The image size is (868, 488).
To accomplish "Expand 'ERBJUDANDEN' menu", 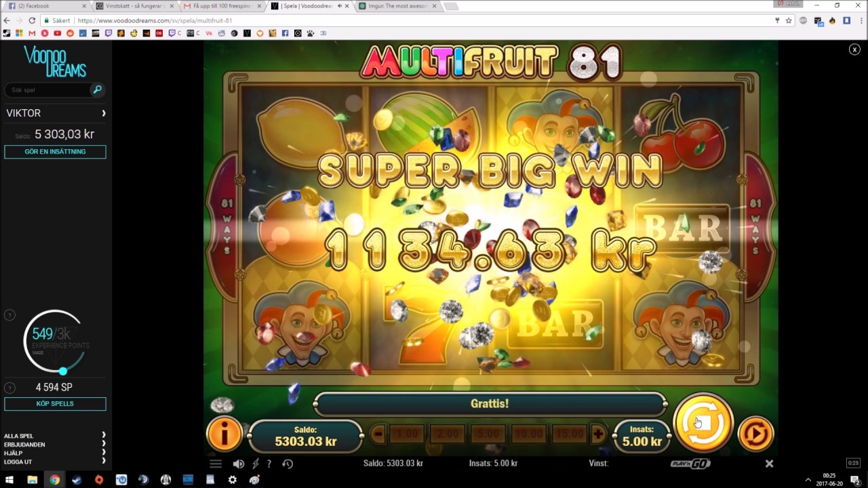I will pos(55,445).
